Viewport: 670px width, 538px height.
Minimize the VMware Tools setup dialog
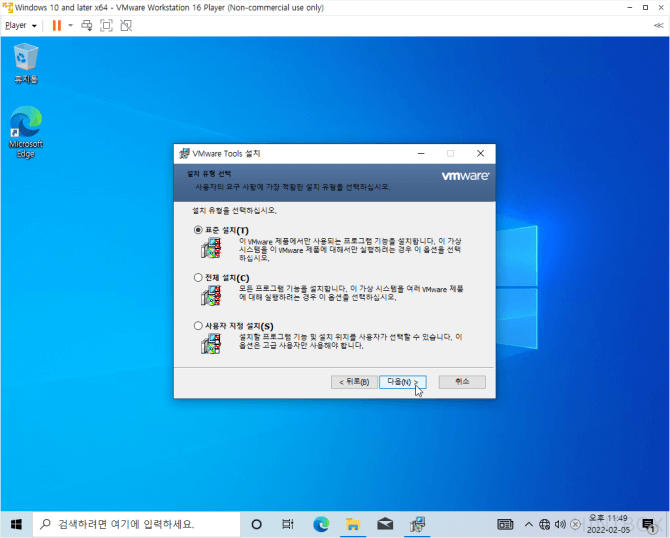pyautogui.click(x=421, y=153)
